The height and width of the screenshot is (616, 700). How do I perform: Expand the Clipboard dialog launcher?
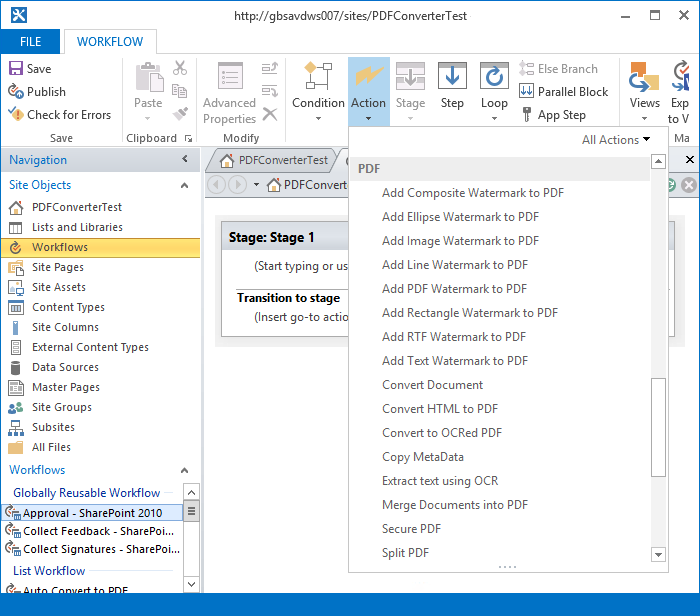click(x=188, y=139)
